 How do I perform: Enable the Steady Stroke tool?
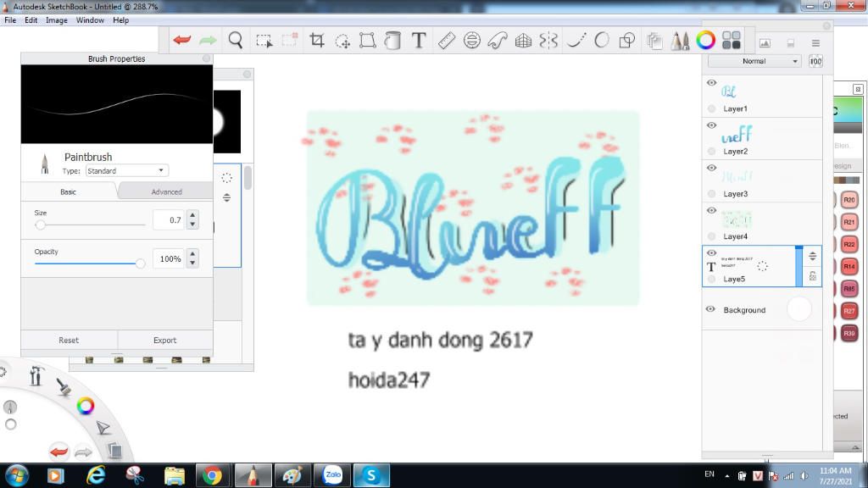click(576, 40)
